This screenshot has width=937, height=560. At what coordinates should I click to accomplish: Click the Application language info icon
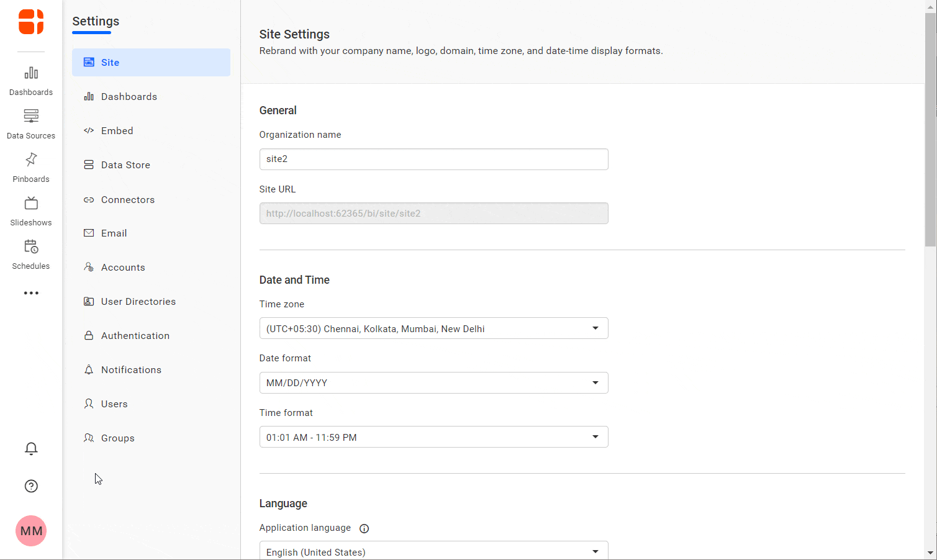(x=364, y=528)
